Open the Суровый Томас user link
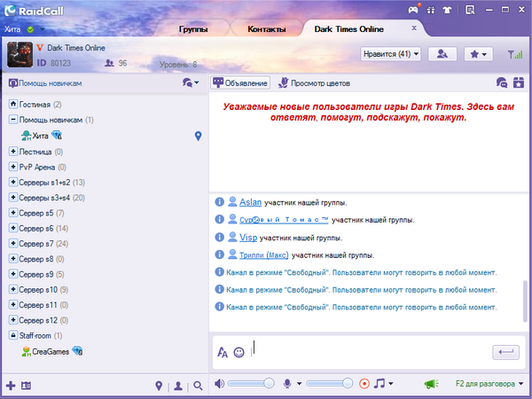532x399 pixels. tap(284, 220)
